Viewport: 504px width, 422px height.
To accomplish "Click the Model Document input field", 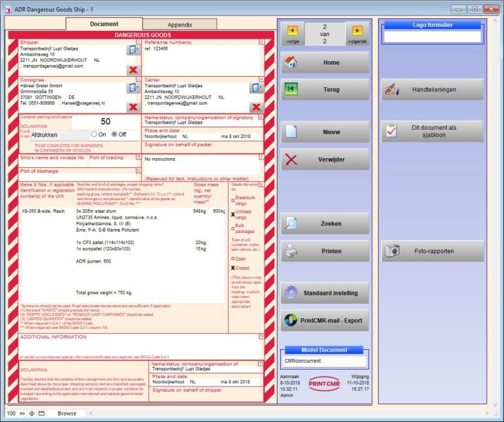I will pos(324,361).
